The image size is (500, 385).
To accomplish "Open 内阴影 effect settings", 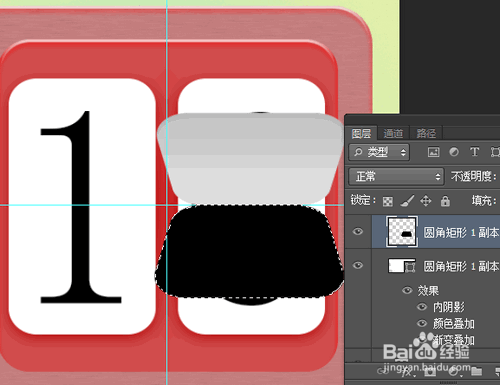I will click(449, 307).
